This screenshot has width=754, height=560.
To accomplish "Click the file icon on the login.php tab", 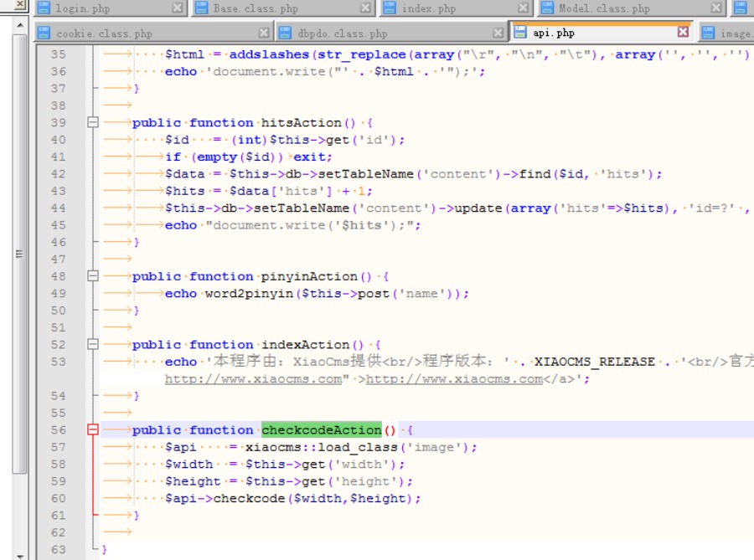I will pos(44,8).
